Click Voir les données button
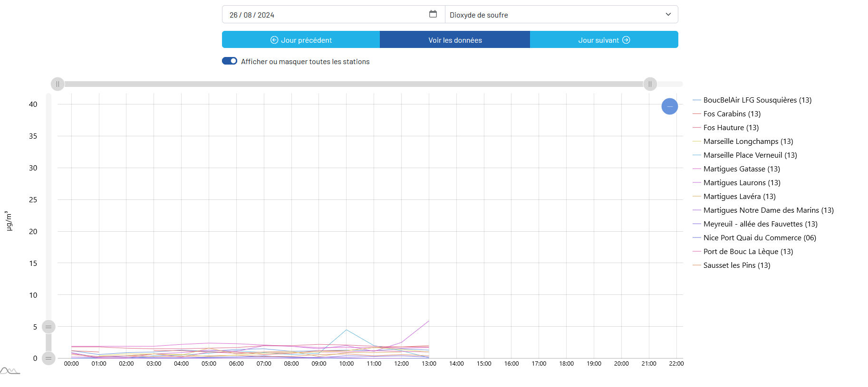868x387 pixels. 455,40
